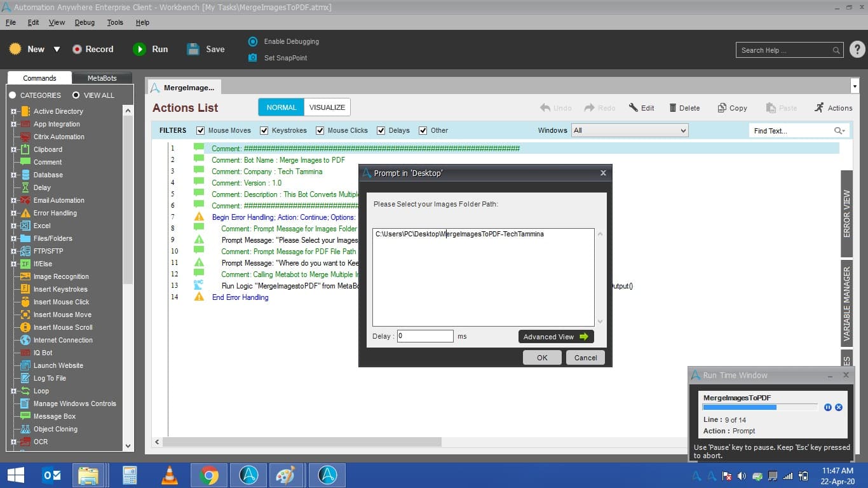Open Google Chrome from taskbar
The width and height of the screenshot is (868, 488).
pyautogui.click(x=209, y=475)
